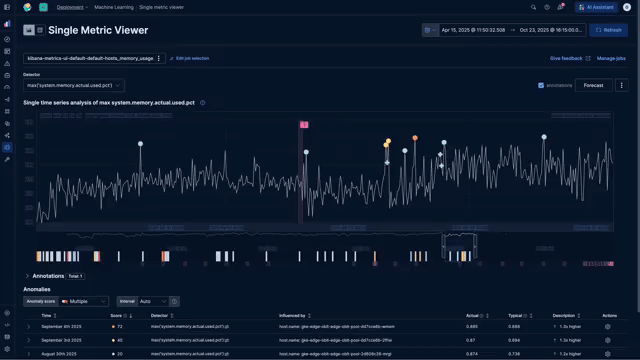640x360 pixels.
Task: Open the Analytics bar chart sidebar icon
Action: 7,24
